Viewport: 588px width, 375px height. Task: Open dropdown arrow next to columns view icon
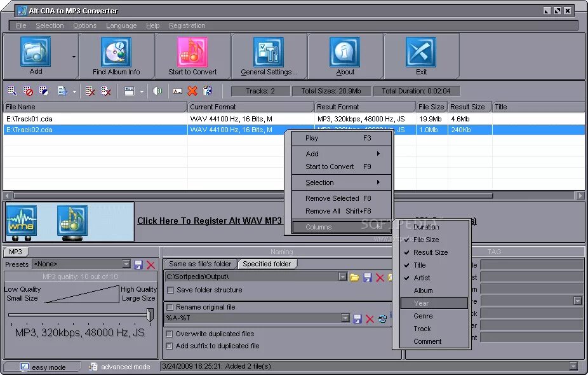click(x=142, y=92)
